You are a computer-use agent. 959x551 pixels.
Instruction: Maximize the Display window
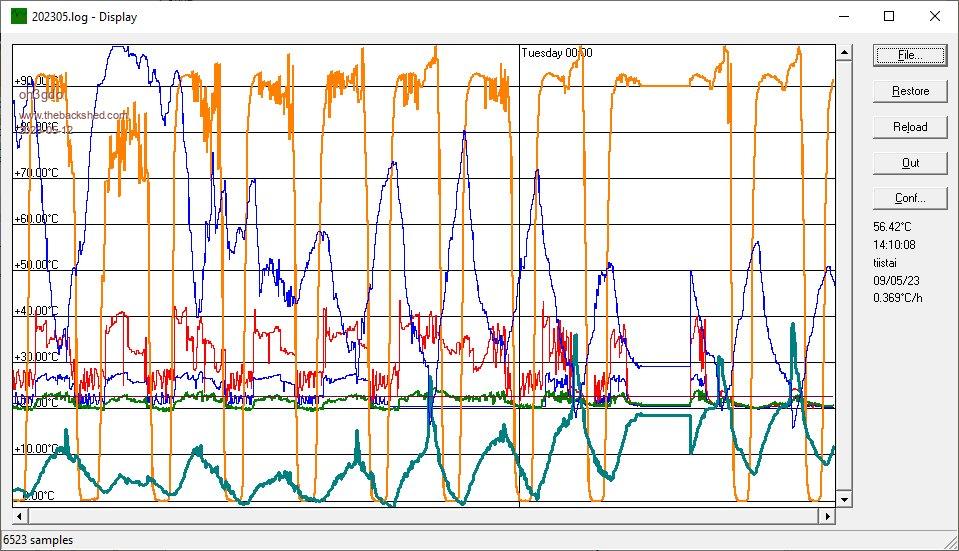pos(889,16)
